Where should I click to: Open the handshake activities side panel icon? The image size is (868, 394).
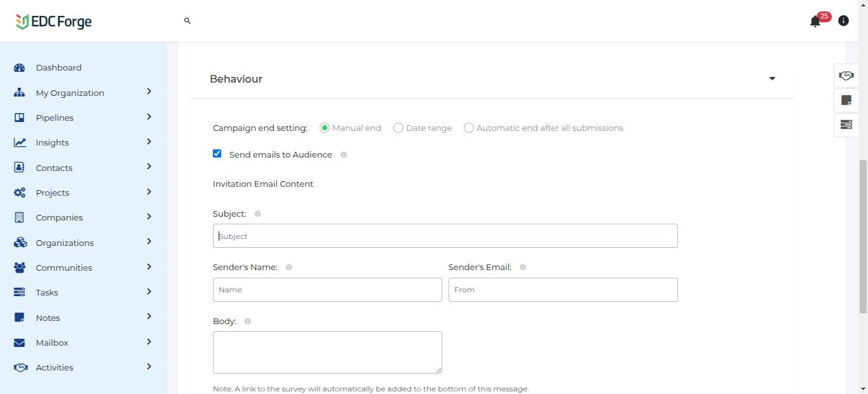click(846, 76)
